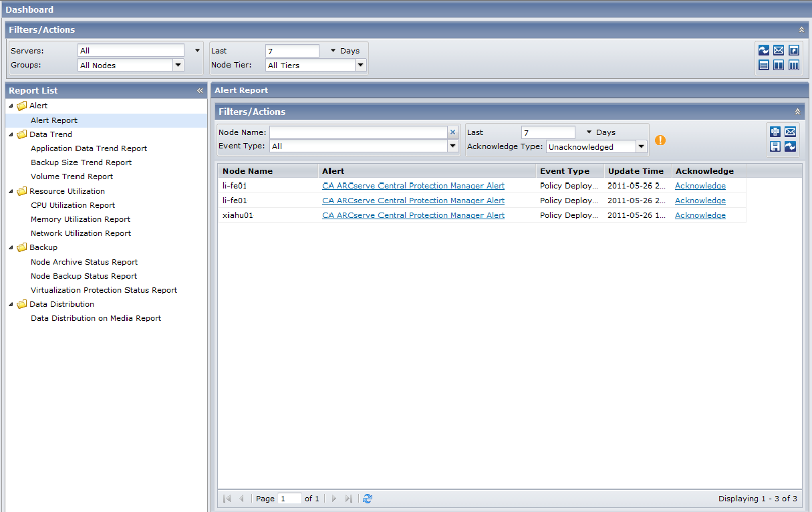Clear the Node Name filter field
The width and height of the screenshot is (812, 512).
[452, 132]
